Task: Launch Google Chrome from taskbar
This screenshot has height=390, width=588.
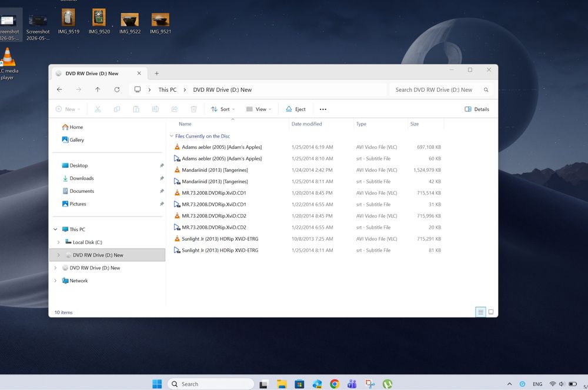Action: click(x=335, y=384)
